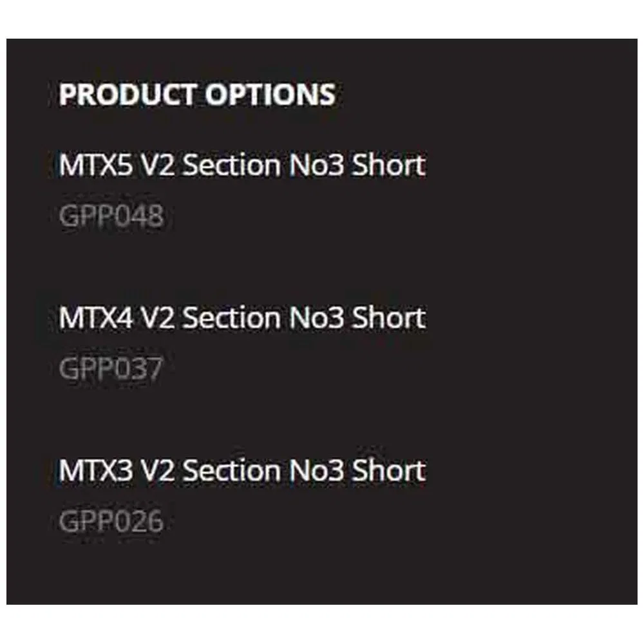Click the word MTX3 in third option
644x644 pixels.
click(96, 471)
